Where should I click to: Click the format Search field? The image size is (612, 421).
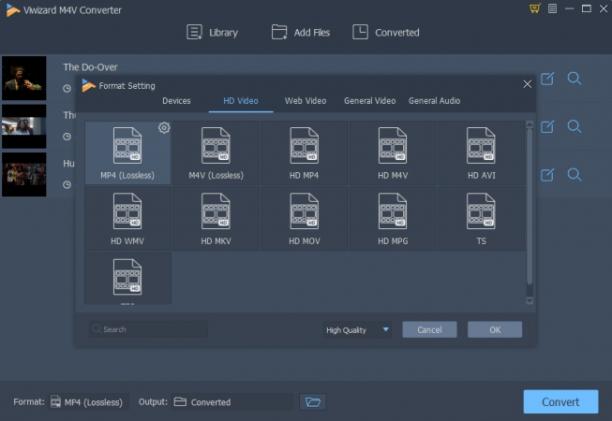tap(148, 330)
